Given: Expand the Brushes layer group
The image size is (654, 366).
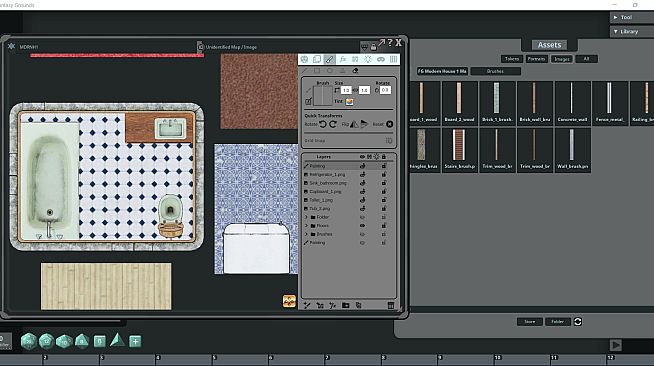Looking at the screenshot, I should coord(307,234).
